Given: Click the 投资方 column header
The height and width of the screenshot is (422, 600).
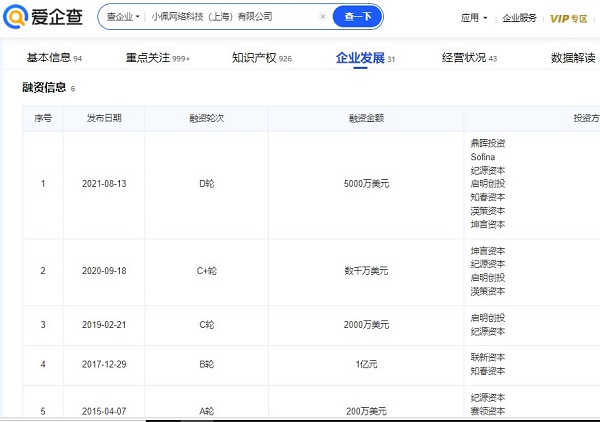Looking at the screenshot, I should (586, 118).
